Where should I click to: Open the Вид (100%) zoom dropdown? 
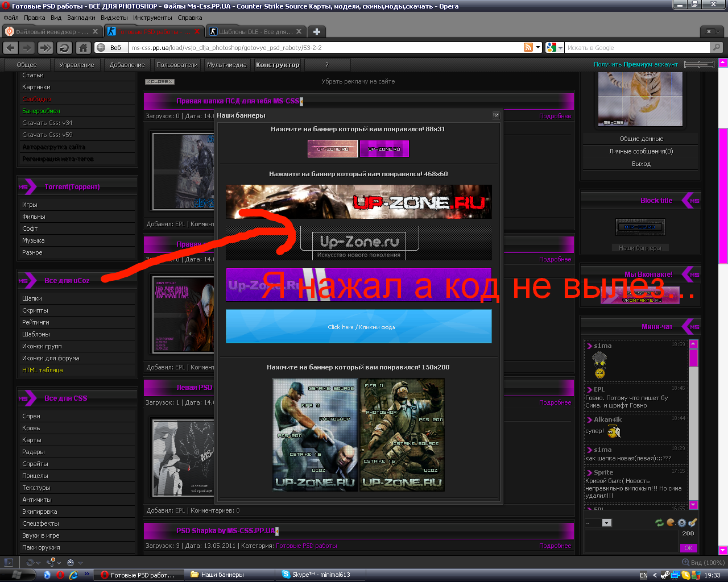[x=703, y=563]
